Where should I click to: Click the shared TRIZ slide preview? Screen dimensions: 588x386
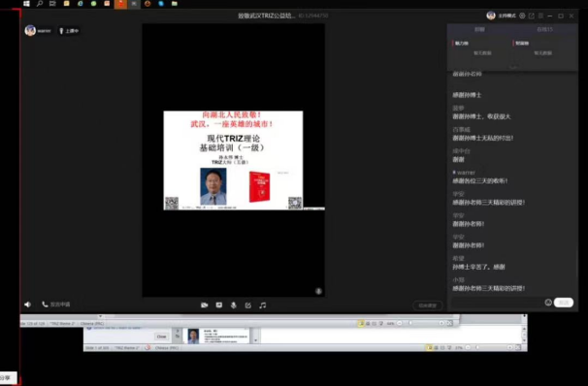click(x=233, y=160)
